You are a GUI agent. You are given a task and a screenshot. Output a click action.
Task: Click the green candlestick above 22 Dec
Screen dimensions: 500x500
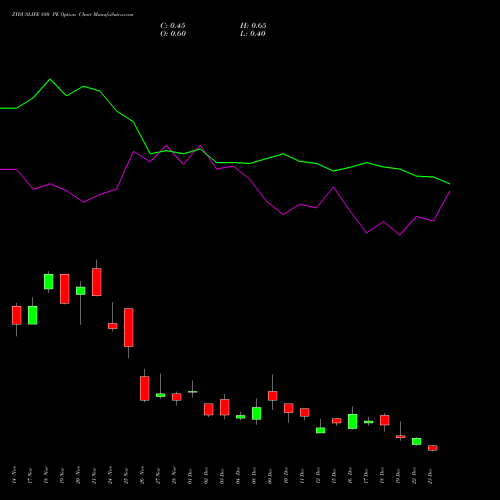tap(417, 441)
